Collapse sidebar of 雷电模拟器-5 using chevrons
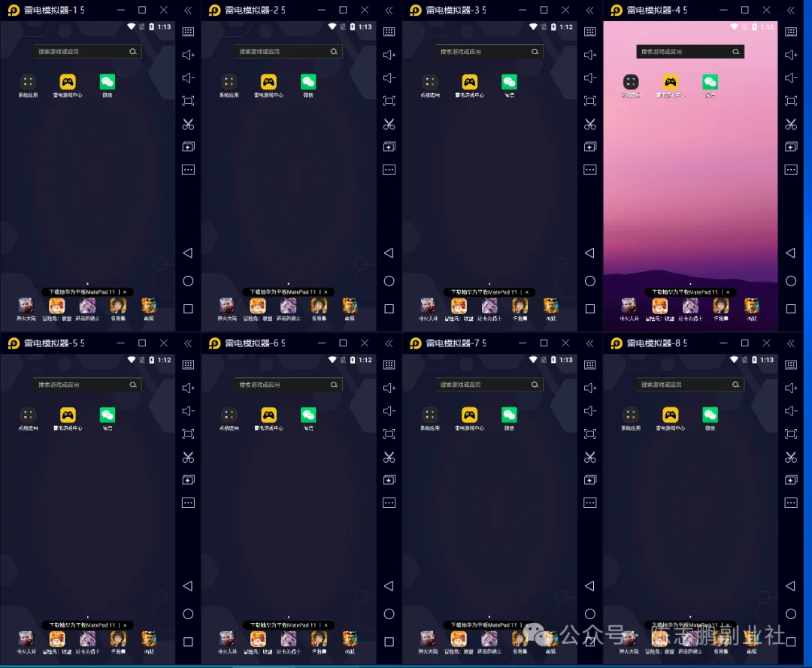Image resolution: width=812 pixels, height=668 pixels. coord(188,343)
